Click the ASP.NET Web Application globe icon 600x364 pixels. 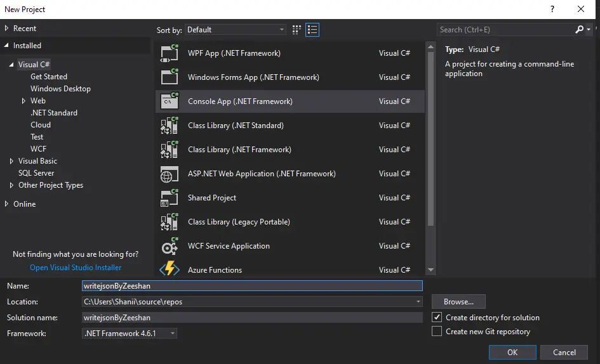click(x=170, y=174)
